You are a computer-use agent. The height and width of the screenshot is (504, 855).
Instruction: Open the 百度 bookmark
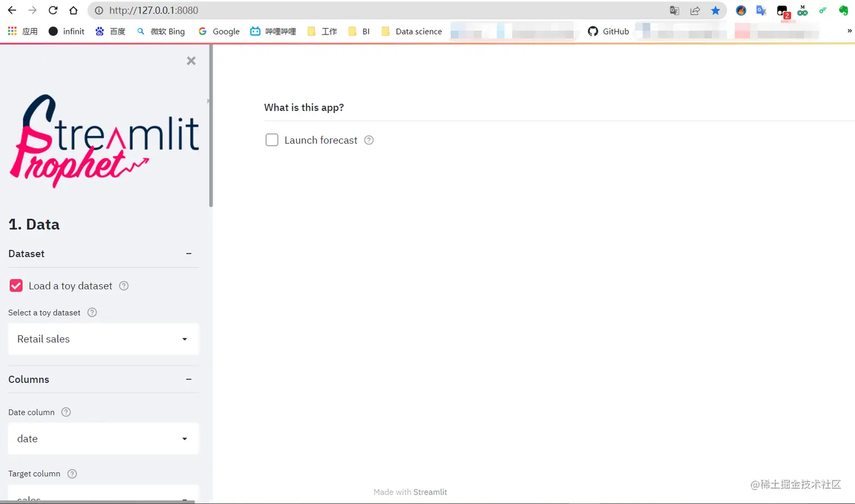point(110,31)
